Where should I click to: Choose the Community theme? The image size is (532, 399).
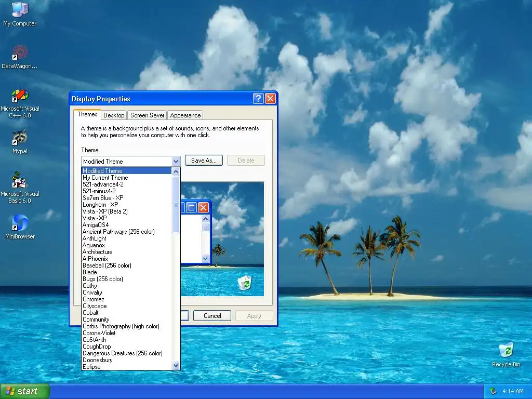coord(127,320)
